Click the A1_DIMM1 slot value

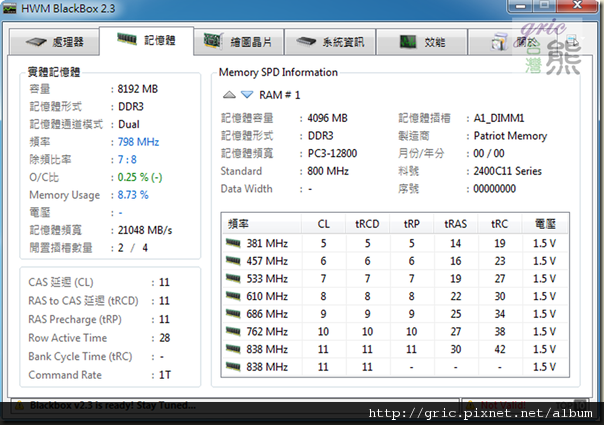coord(499,118)
